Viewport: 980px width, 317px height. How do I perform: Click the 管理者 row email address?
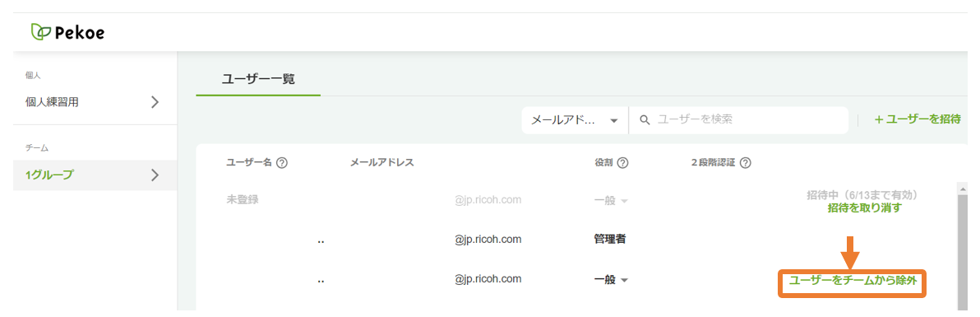tap(488, 240)
